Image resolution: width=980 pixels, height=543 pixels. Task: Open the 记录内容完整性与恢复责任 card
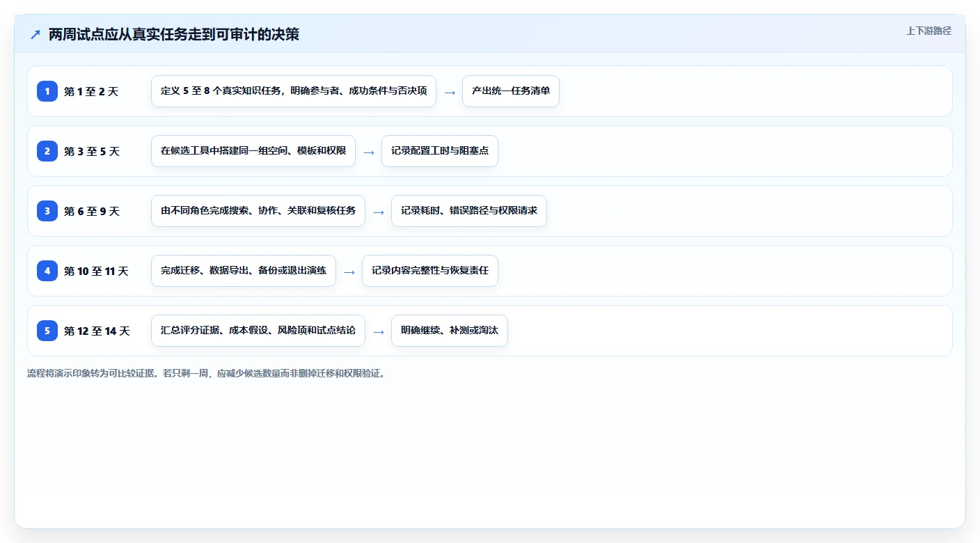[430, 271]
